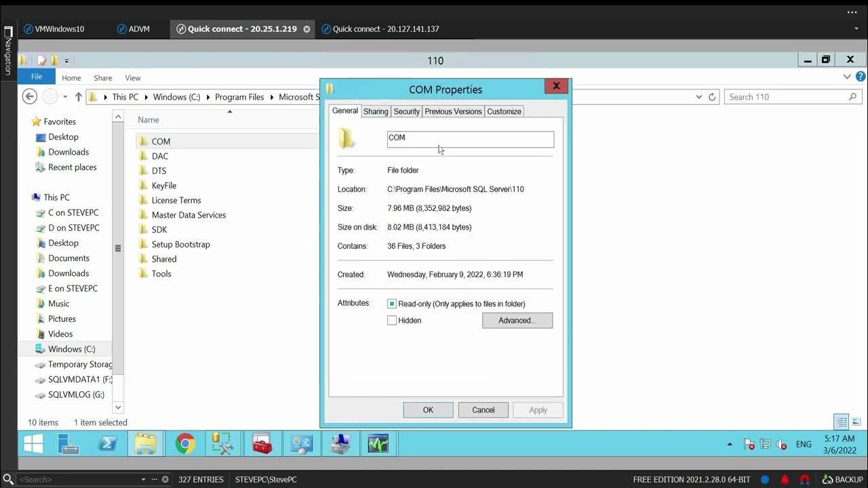Open the Navigation side panel
868x488 pixels.
click(8, 52)
